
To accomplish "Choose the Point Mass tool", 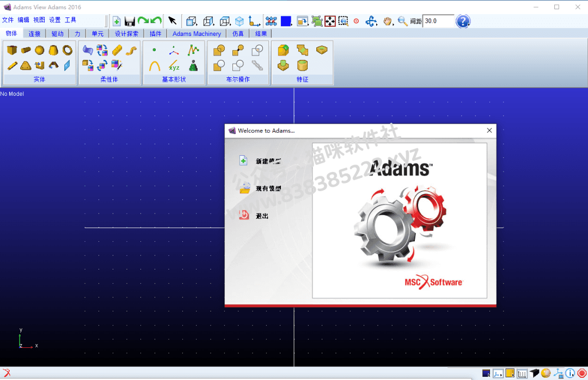I will click(x=193, y=66).
